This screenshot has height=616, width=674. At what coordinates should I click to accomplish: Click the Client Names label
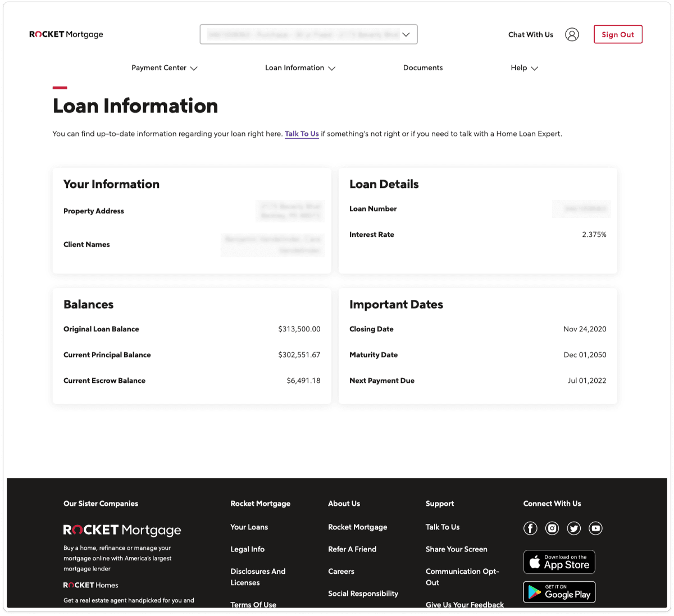(x=86, y=244)
